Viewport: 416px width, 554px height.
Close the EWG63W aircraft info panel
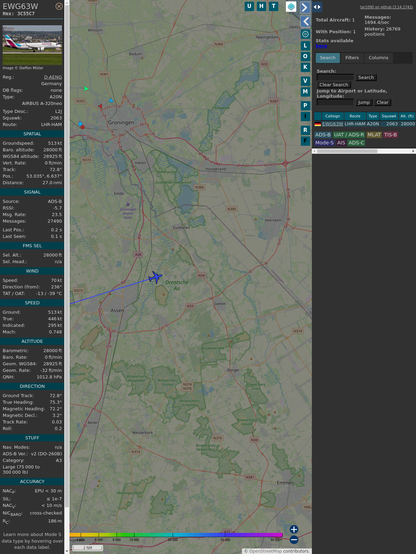tap(59, 6)
